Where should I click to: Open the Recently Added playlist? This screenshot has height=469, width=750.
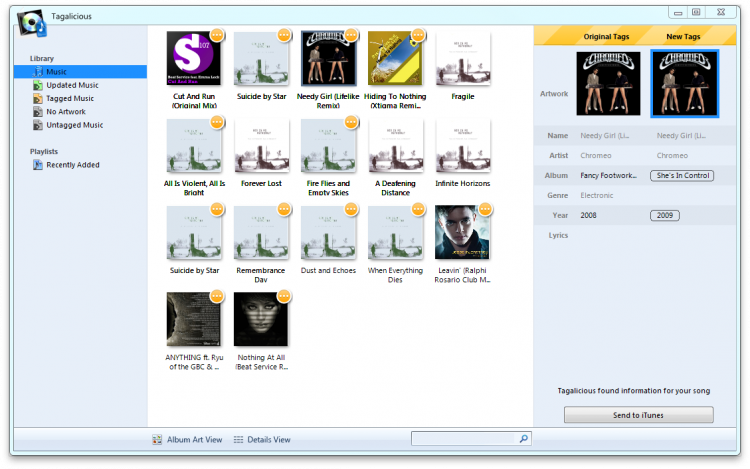point(73,165)
